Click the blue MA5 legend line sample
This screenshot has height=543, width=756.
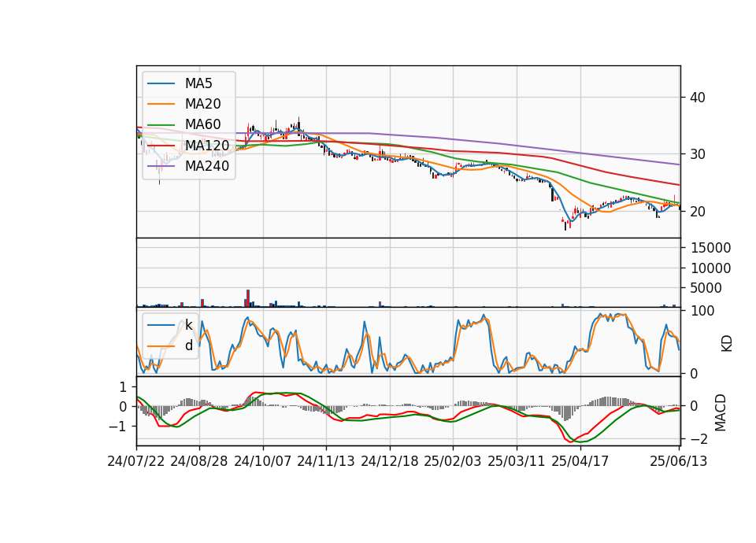point(161,84)
